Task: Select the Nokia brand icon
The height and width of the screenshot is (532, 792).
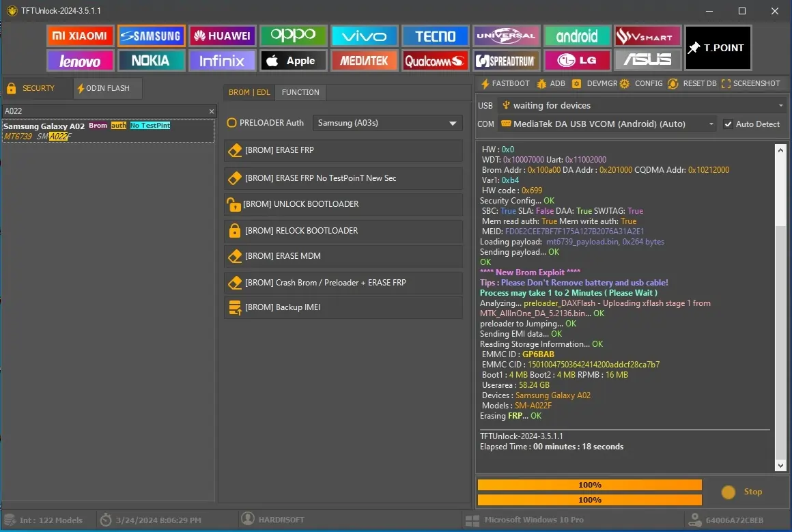Action: pyautogui.click(x=151, y=61)
